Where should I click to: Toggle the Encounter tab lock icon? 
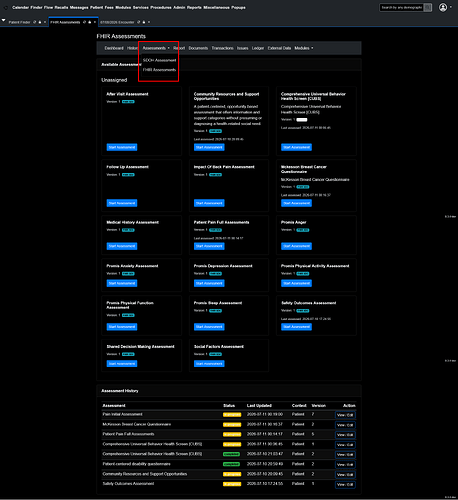144,22
